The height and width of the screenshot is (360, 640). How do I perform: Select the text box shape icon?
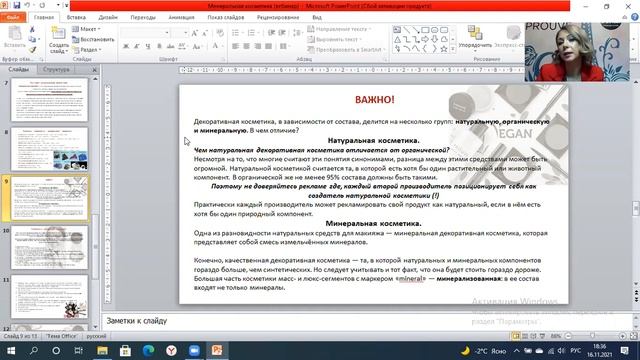pyautogui.click(x=397, y=30)
